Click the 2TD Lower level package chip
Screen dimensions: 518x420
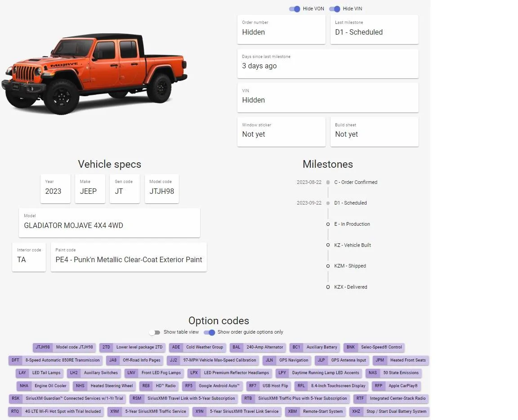tap(133, 347)
